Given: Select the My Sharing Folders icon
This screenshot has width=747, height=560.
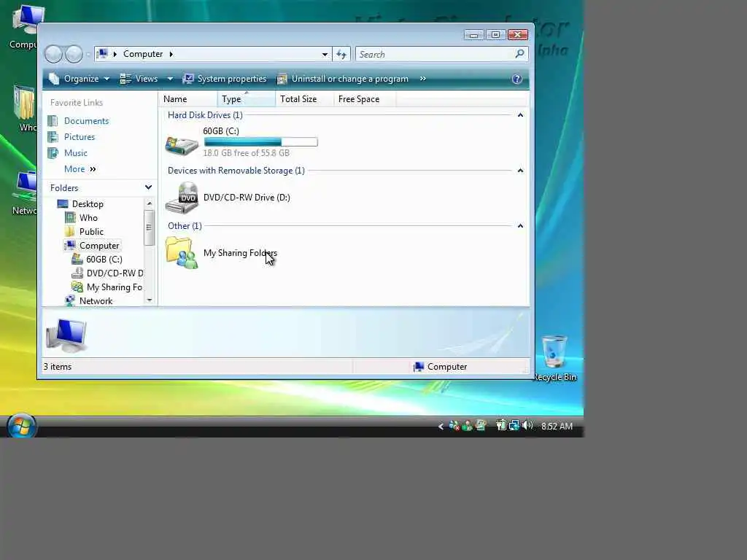Looking at the screenshot, I should point(182,253).
